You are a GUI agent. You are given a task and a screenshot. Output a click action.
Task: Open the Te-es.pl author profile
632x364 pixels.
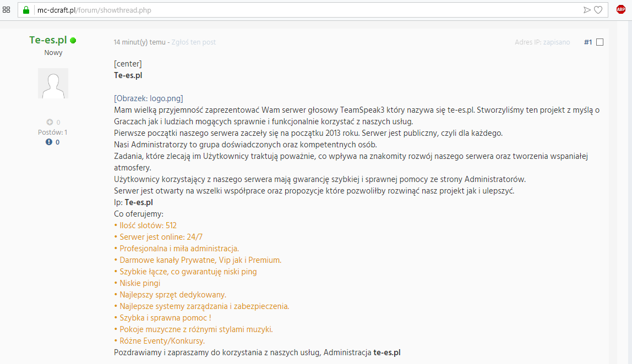(x=48, y=40)
